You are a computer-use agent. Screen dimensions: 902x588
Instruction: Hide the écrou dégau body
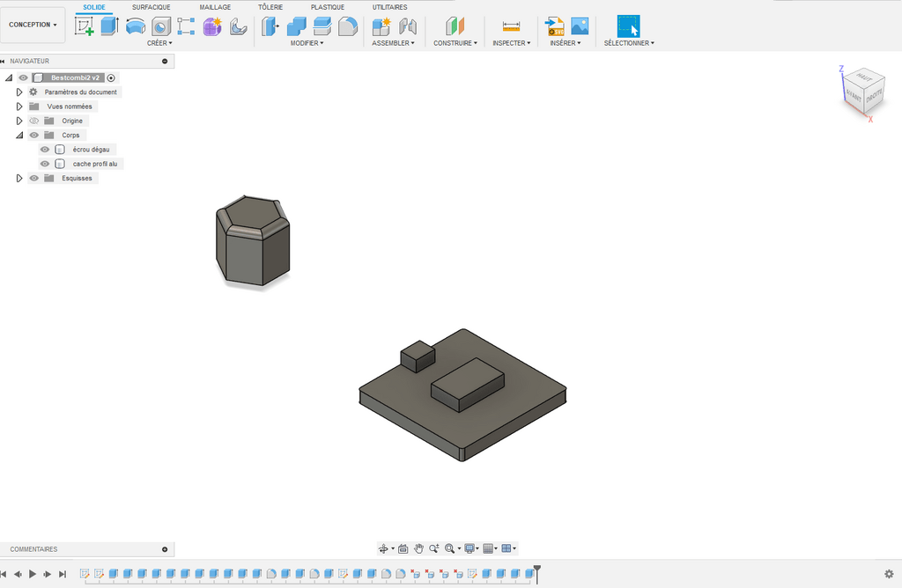pyautogui.click(x=45, y=150)
